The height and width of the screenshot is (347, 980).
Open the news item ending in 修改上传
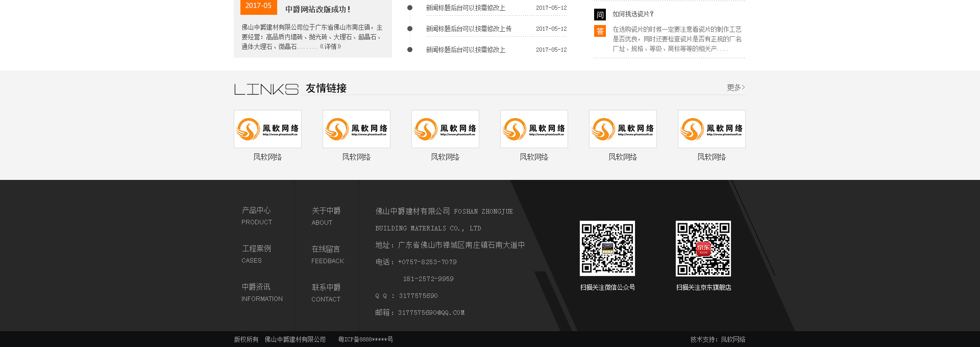click(x=469, y=29)
